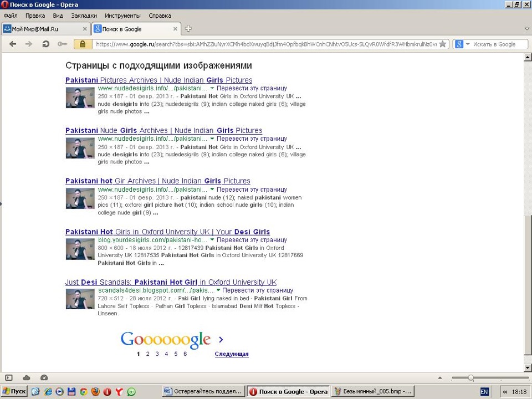532x399 pixels.
Task: Click Перевести эту страницу for blog.yourdesigirls.com
Action: (252, 240)
